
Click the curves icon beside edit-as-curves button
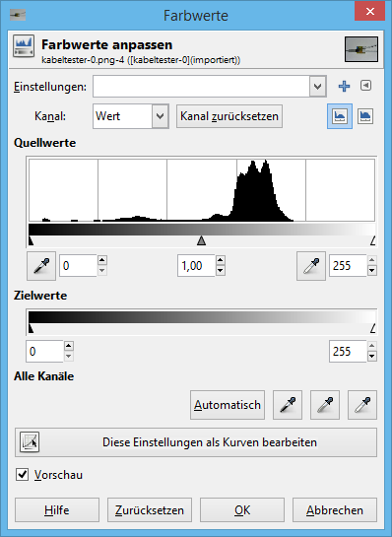click(x=30, y=442)
